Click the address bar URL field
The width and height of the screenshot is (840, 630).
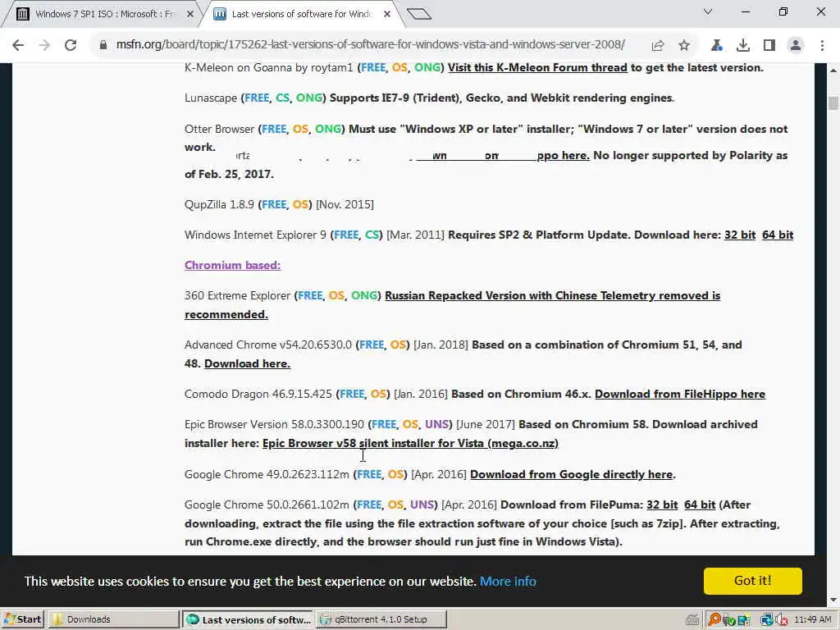coord(370,45)
